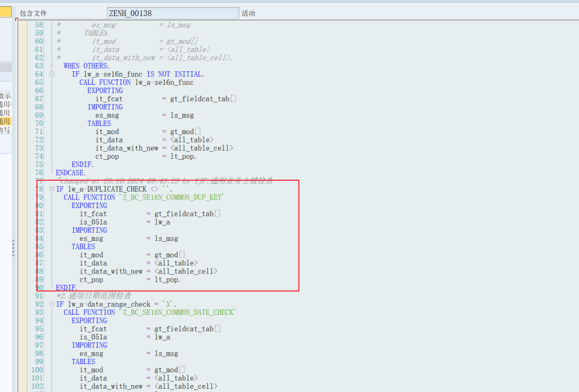Click es_msg parameter on line 84
This screenshot has height=392, width=579.
pyautogui.click(x=91, y=238)
